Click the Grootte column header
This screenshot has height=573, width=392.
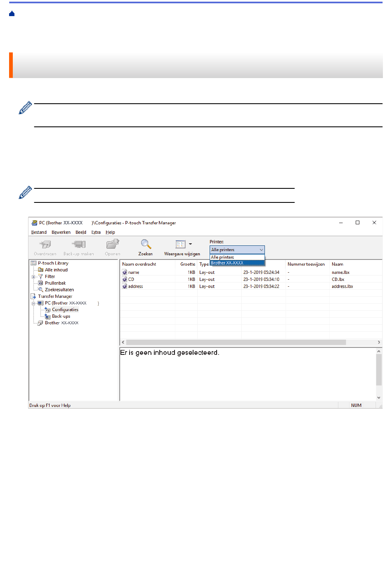coord(187,264)
